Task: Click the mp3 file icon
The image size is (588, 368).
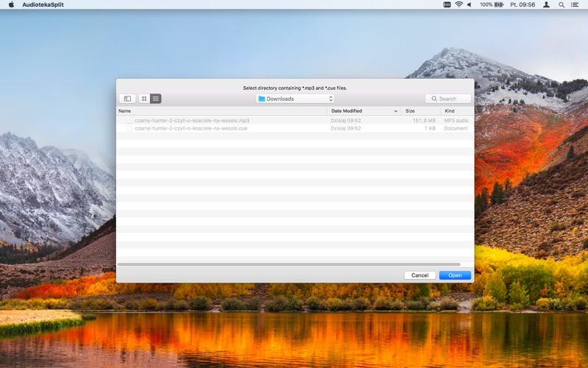Action: [130, 121]
